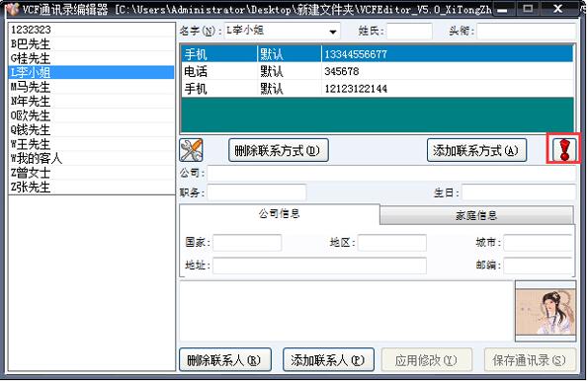Select contact Z张先生
Image resolution: width=588 pixels, height=381 pixels.
92,187
